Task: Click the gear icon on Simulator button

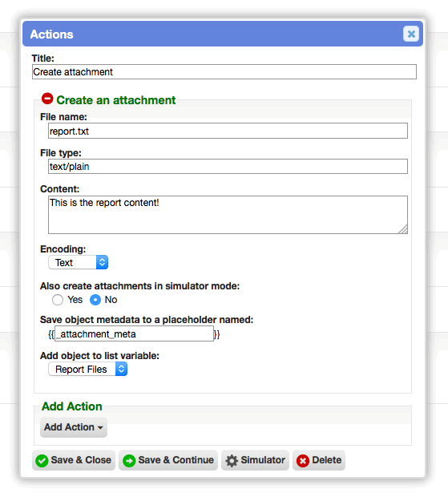Action: click(232, 461)
